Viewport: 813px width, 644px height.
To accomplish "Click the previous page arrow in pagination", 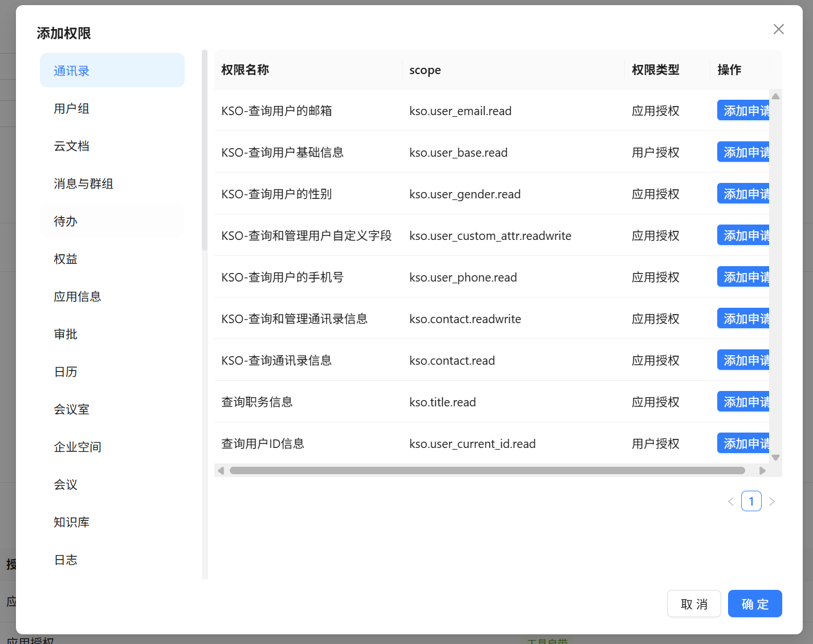I will point(730,502).
